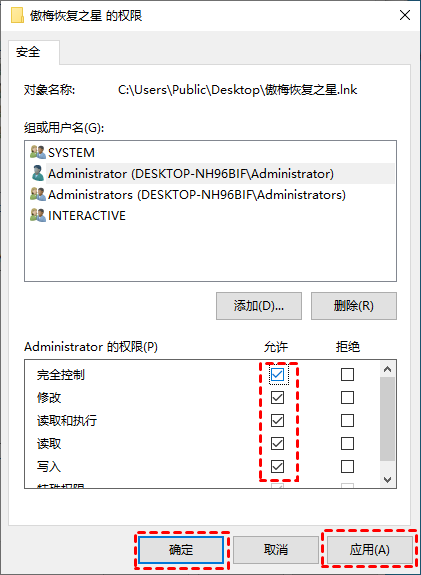This screenshot has width=421, height=575.
Task: Click the 取消 button
Action: click(276, 550)
